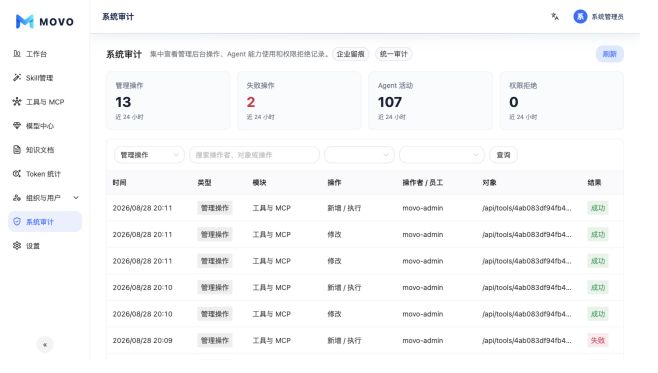
Task: Click the 操作 column header
Action: [x=334, y=183]
